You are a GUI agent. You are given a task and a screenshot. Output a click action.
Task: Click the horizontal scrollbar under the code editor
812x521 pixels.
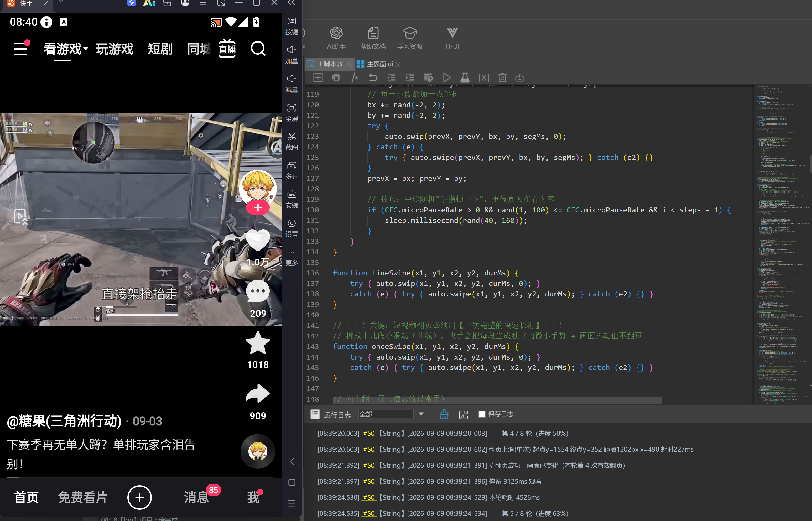(x=497, y=400)
